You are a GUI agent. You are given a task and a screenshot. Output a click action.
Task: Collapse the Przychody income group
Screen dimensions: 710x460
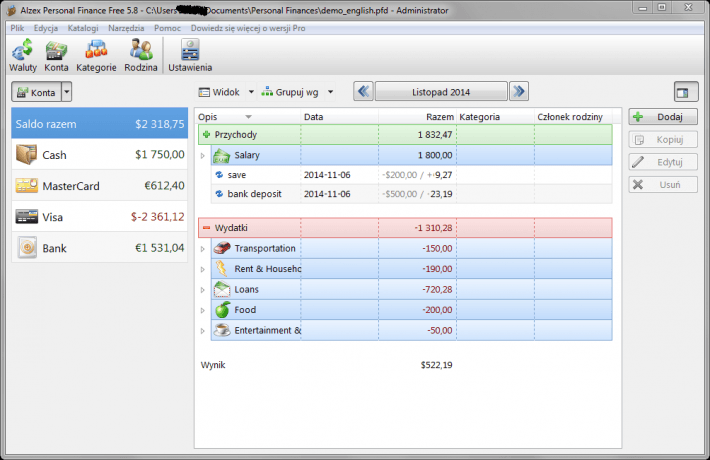(x=207, y=134)
